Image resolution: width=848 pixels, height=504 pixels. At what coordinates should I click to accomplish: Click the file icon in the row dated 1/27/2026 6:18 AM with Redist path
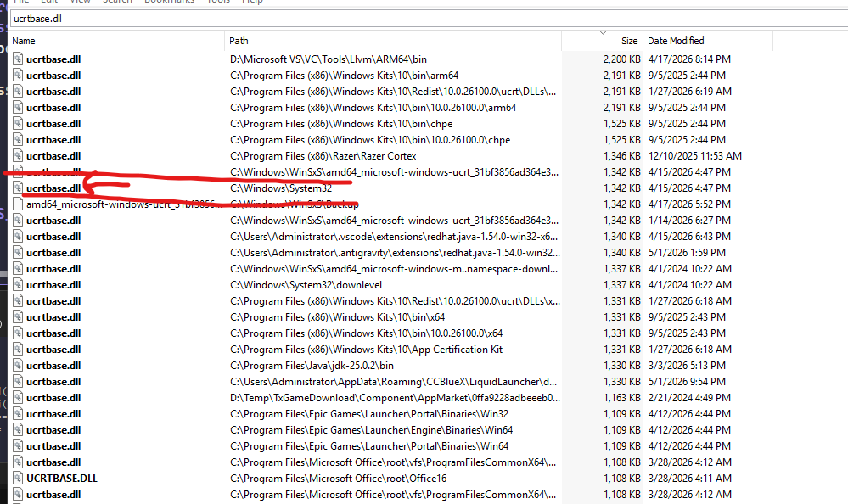tap(18, 300)
